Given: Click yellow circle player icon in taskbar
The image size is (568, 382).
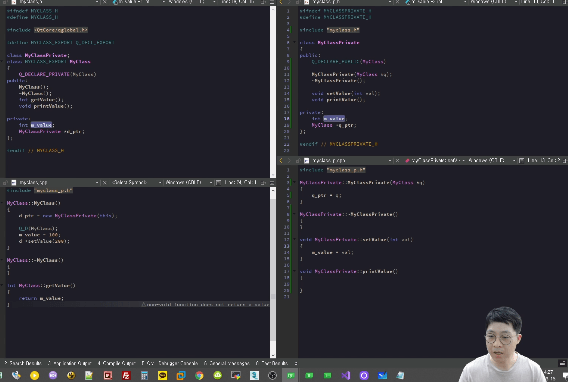Looking at the screenshot, I should click(x=34, y=375).
